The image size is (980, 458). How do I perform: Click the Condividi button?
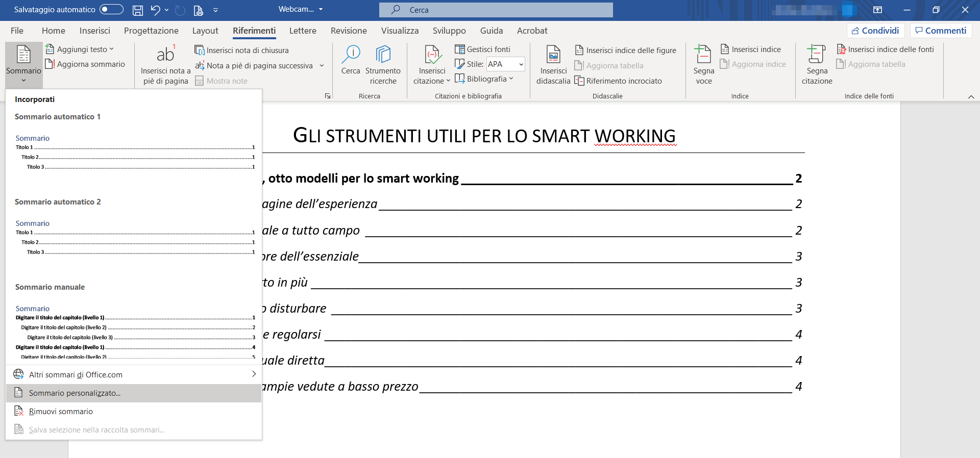pos(875,31)
